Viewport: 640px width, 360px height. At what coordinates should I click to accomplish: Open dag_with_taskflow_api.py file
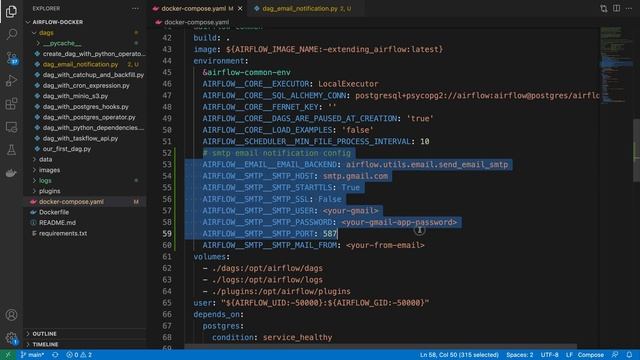80,138
